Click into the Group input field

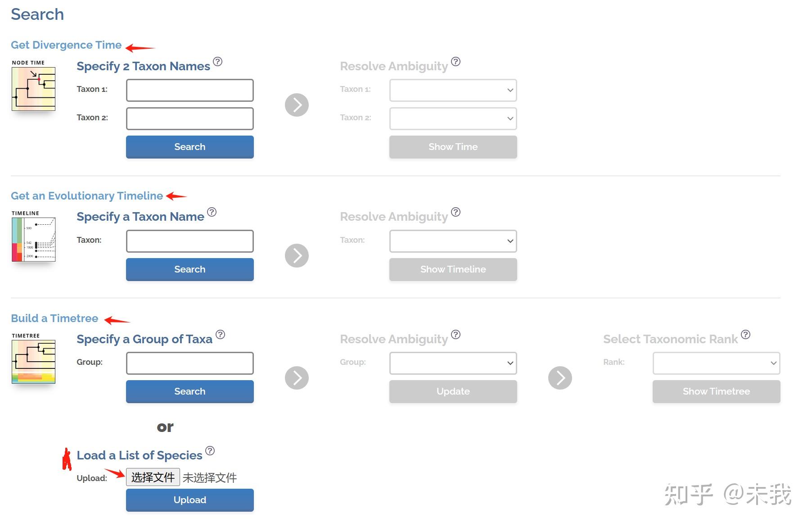[189, 363]
